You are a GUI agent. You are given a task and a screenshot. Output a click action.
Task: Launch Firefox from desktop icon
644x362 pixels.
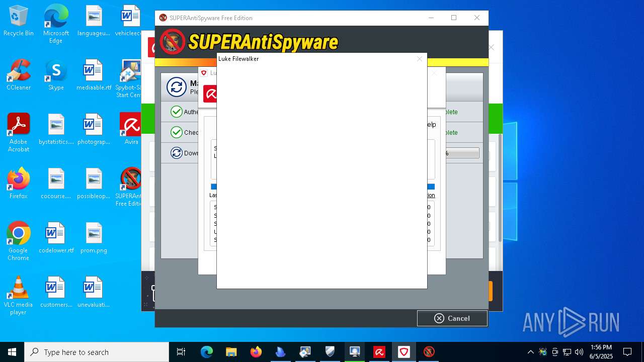pos(19,184)
